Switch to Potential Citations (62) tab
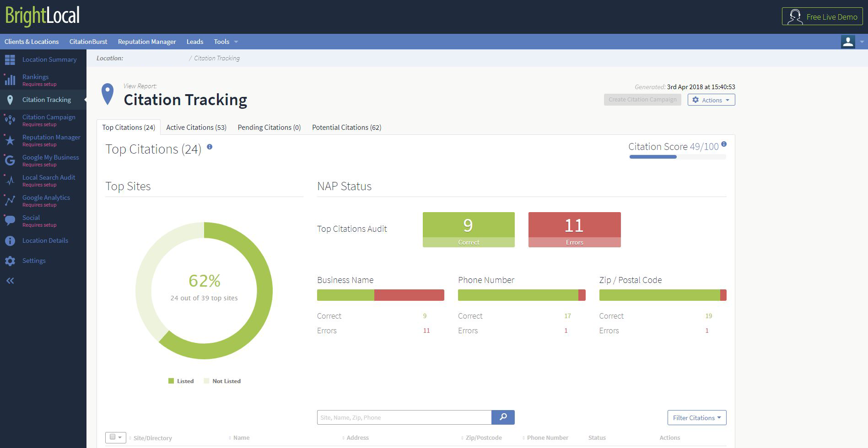 pyautogui.click(x=346, y=127)
